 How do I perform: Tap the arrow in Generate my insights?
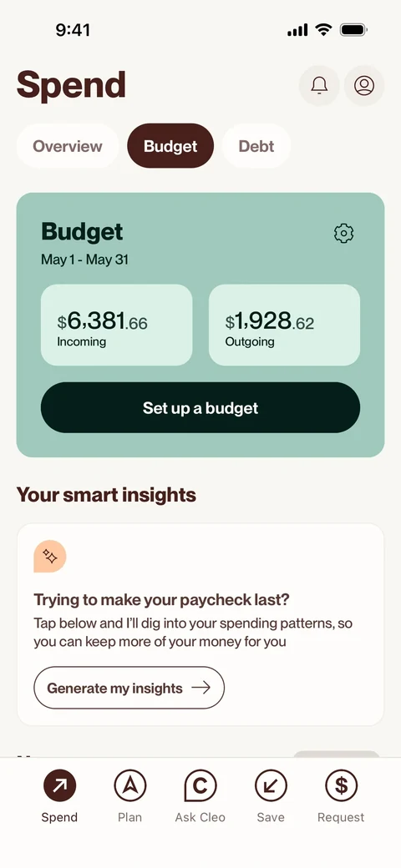[x=201, y=688]
